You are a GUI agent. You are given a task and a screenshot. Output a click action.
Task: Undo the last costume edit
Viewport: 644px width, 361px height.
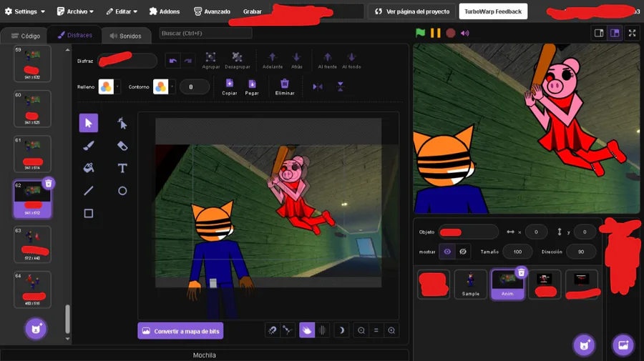pos(173,61)
